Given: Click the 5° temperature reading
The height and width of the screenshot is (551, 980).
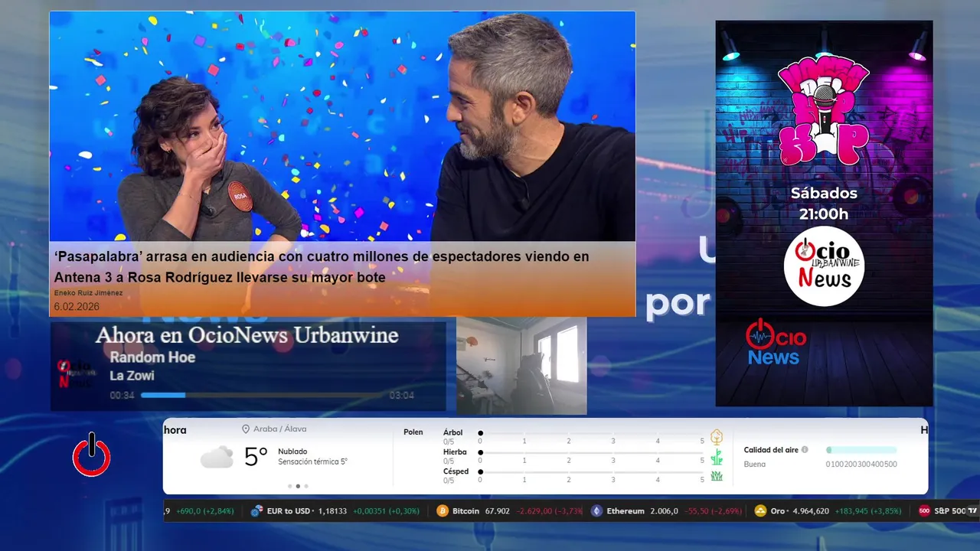Looking at the screenshot, I should pos(256,457).
